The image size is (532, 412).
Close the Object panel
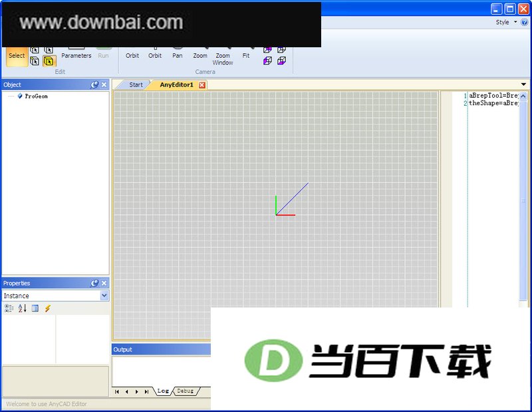(x=104, y=85)
